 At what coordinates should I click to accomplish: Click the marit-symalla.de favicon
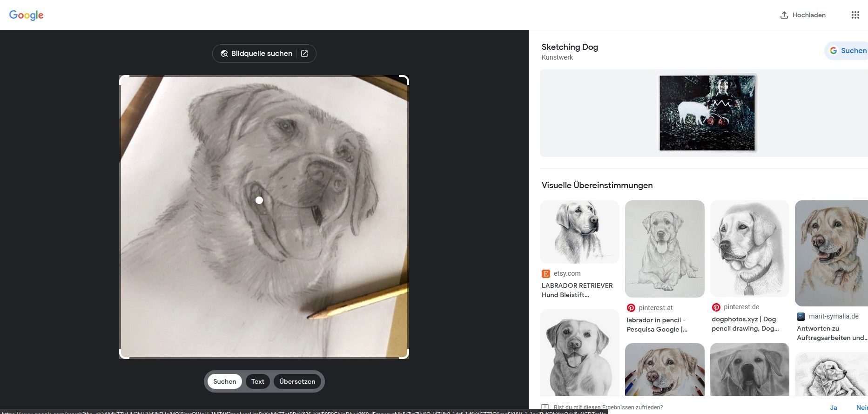801,317
